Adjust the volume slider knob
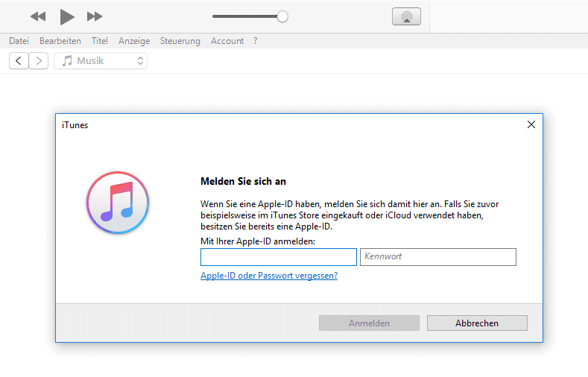This screenshot has width=588, height=377. click(282, 16)
